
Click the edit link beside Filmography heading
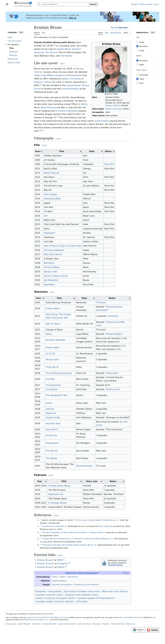pos(58,139)
